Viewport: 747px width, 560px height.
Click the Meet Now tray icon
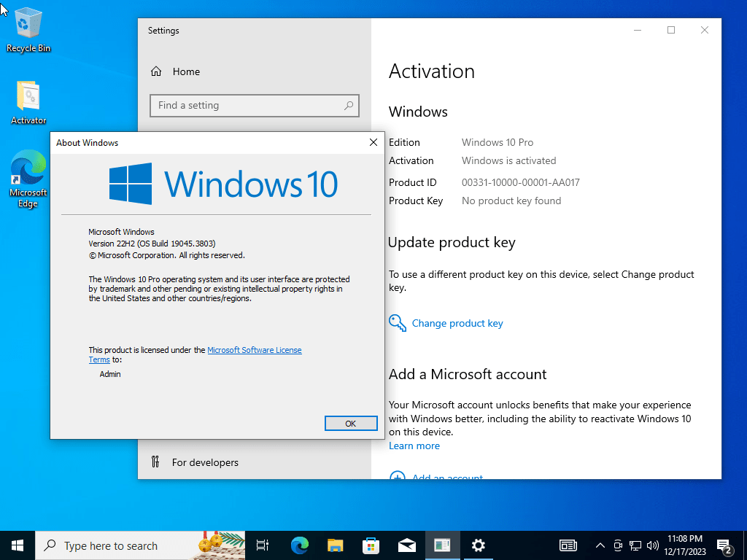[618, 545]
